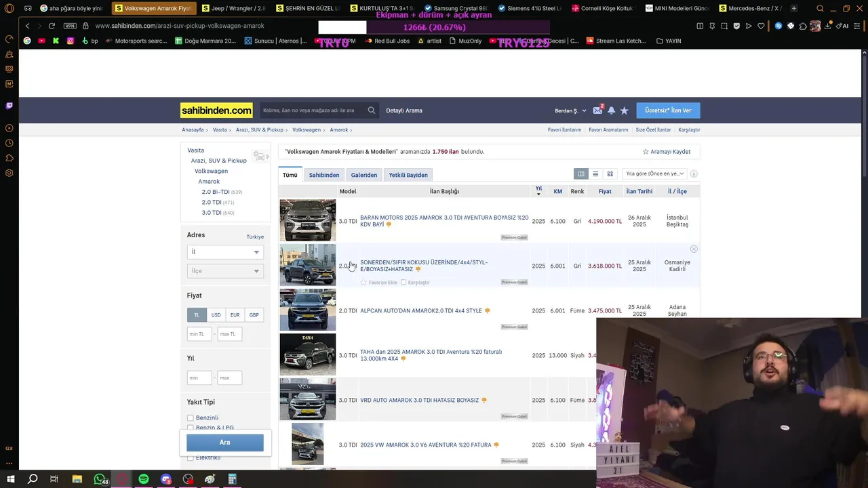Go back with the browser back arrow
The image size is (868, 488).
pyautogui.click(x=27, y=26)
